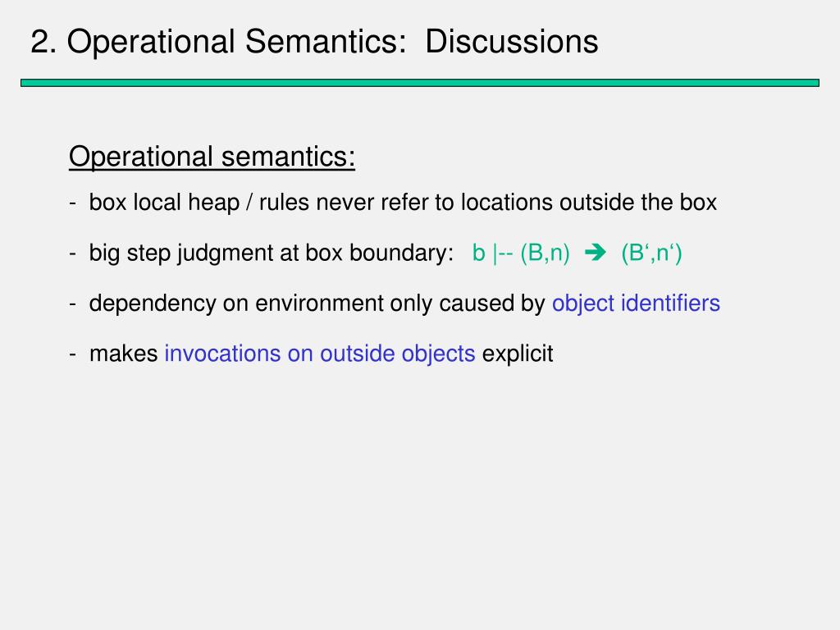The width and height of the screenshot is (840, 630).
Task: Click the word 'explicit' ending the last bullet
Action: (x=518, y=354)
